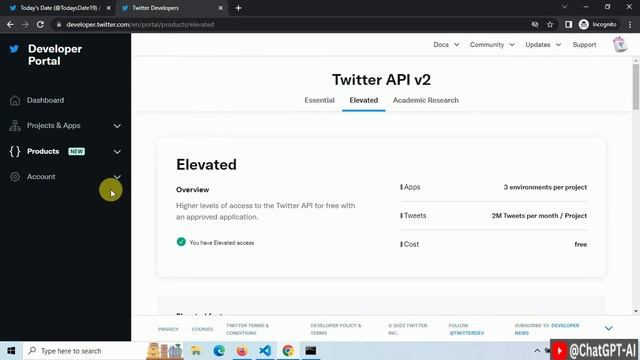
Task: Click '2M Tweets per month / Project' text
Action: pos(539,216)
